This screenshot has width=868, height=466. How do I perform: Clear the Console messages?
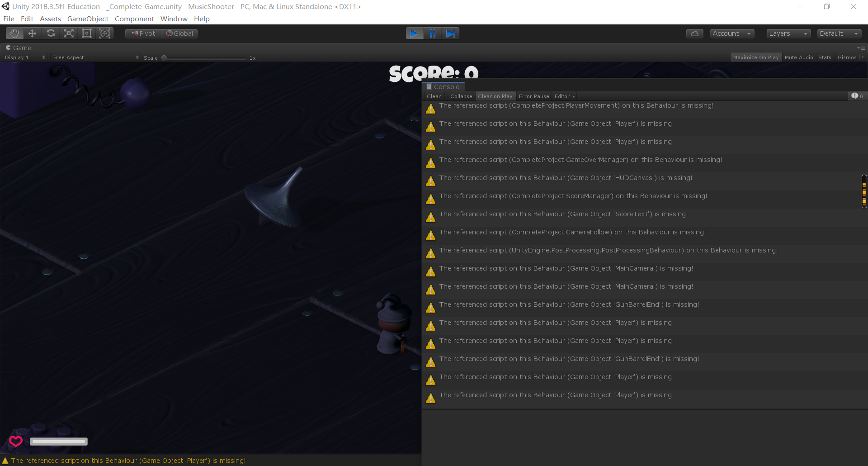434,96
